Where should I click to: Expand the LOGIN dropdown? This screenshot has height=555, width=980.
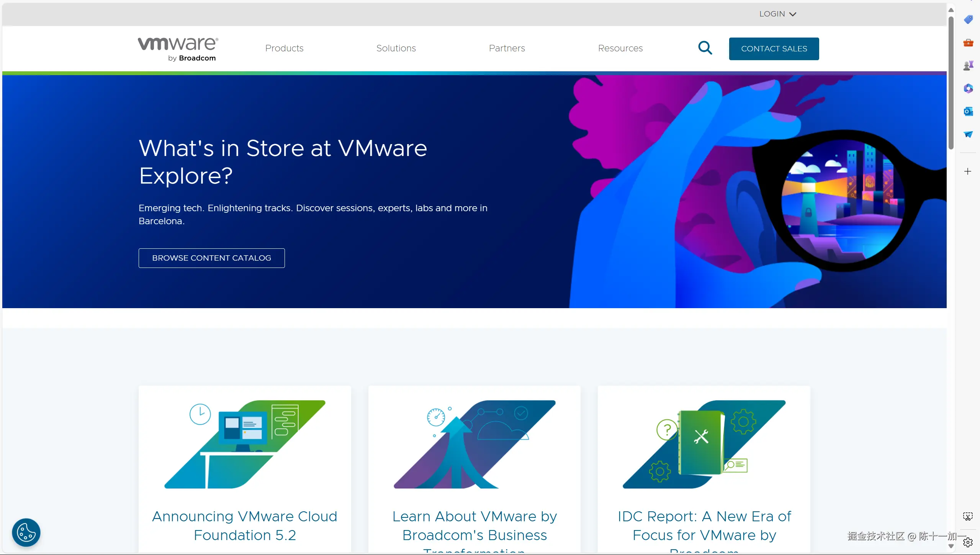(777, 14)
